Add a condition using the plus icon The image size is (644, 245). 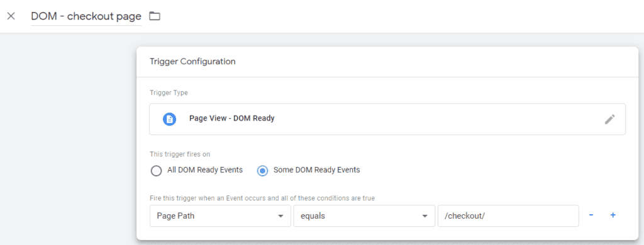point(613,215)
